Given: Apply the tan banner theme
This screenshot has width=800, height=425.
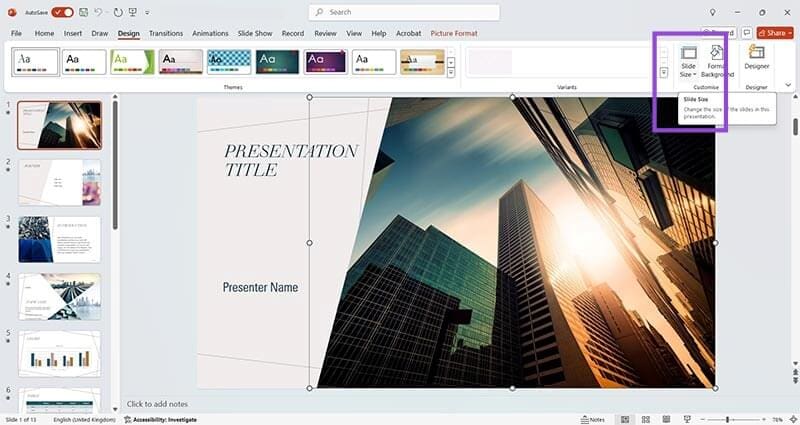Looking at the screenshot, I should pos(422,62).
